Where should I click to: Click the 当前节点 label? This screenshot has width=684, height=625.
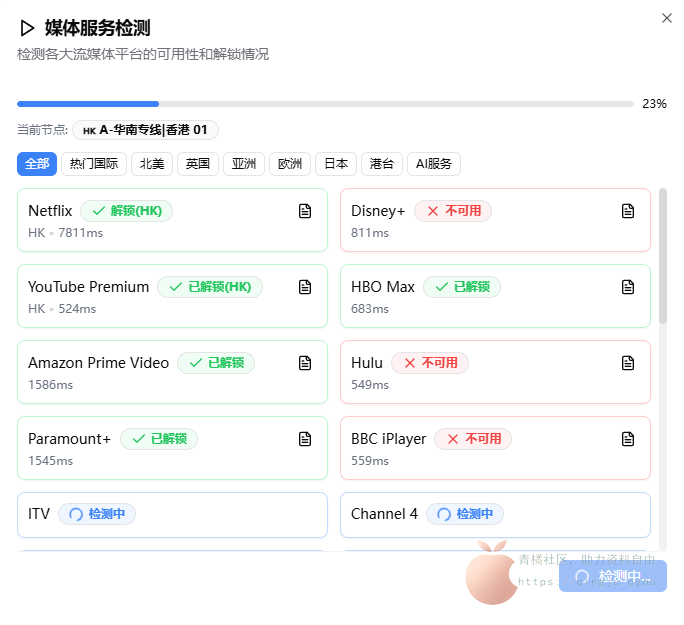pos(42,130)
